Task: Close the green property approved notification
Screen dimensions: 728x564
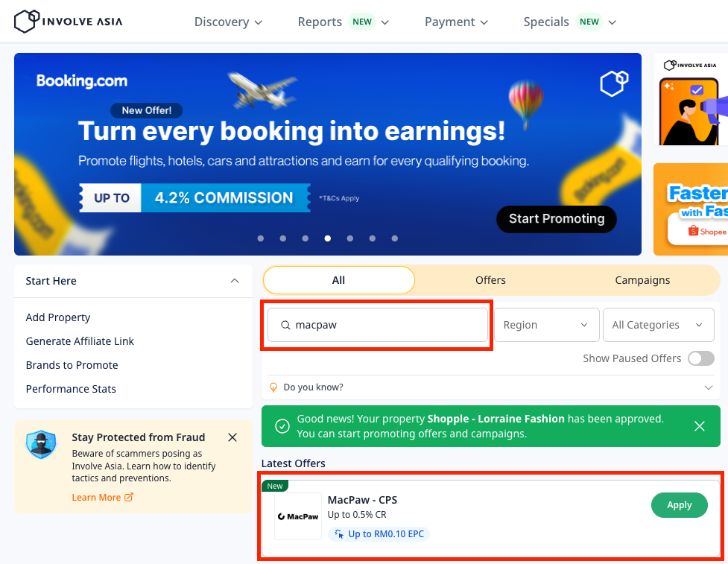Action: click(699, 426)
